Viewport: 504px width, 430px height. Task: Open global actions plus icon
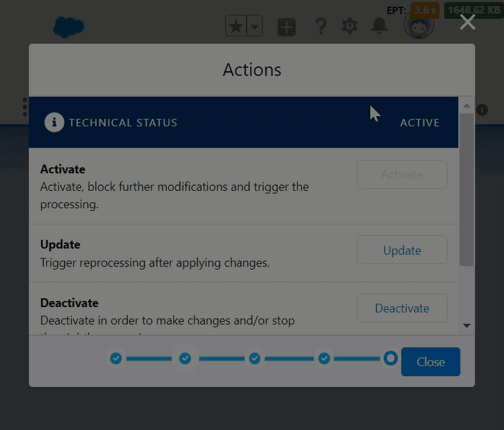287,27
